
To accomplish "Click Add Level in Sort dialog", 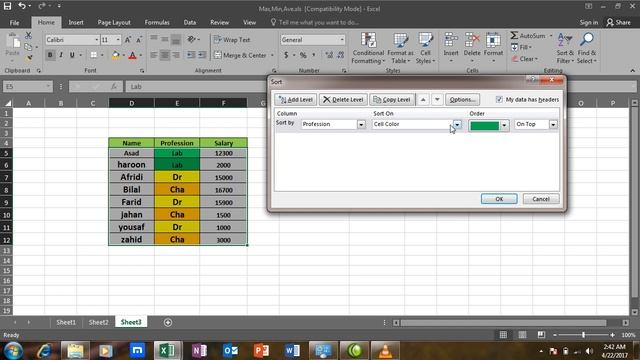I will 296,100.
